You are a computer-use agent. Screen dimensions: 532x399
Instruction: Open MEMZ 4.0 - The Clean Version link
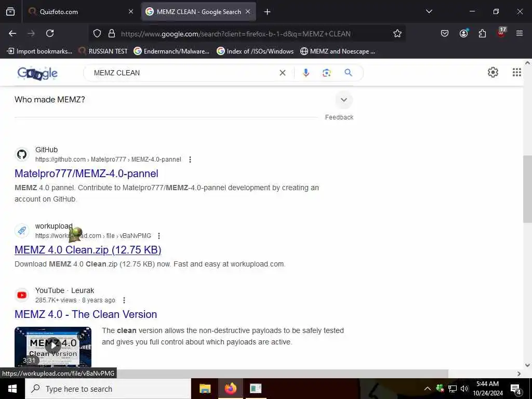pos(86,314)
